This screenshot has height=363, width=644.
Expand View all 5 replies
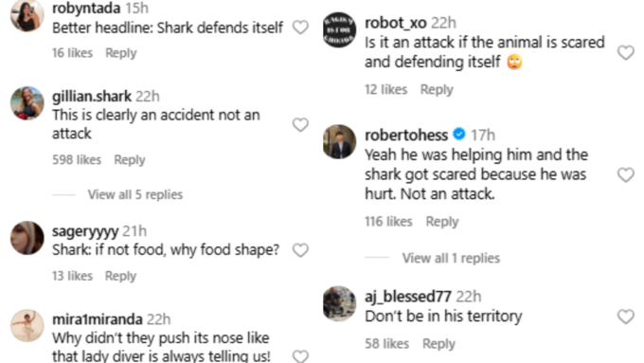[135, 194]
